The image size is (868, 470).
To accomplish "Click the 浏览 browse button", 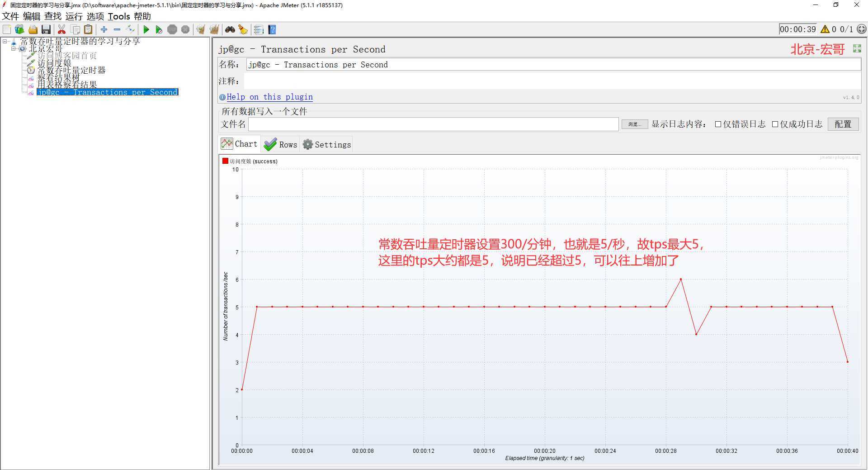I will 634,124.
